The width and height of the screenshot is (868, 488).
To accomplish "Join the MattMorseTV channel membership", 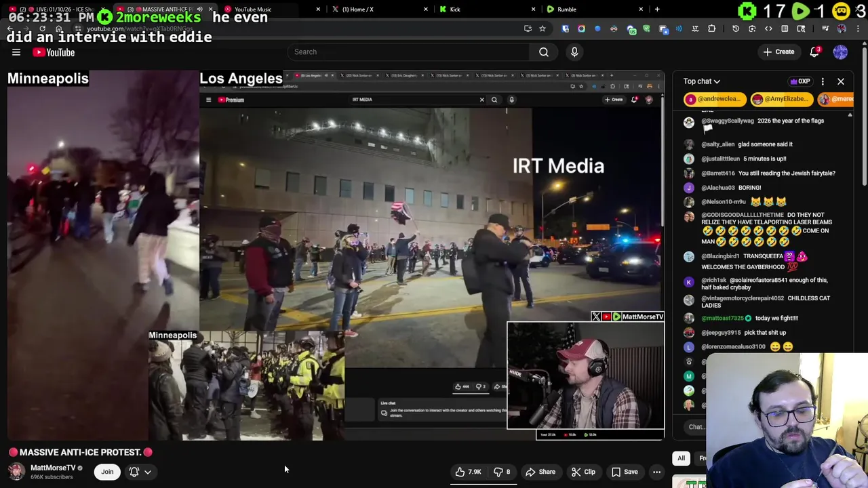I will (107, 472).
